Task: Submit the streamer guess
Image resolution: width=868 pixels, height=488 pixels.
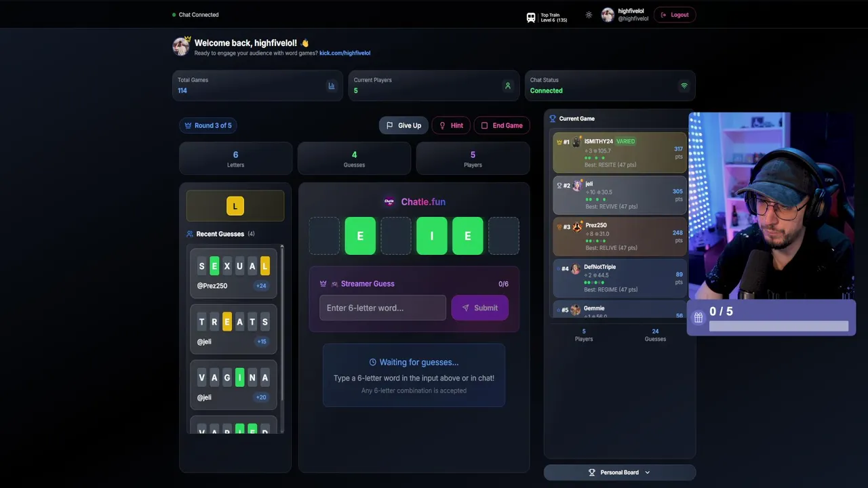Action: point(480,308)
